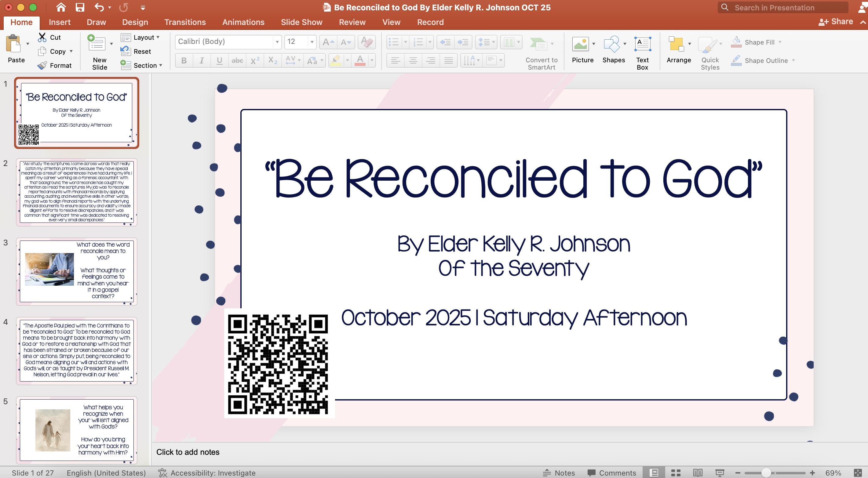Open the Shapes gallery
The width and height of the screenshot is (868, 478).
612,44
